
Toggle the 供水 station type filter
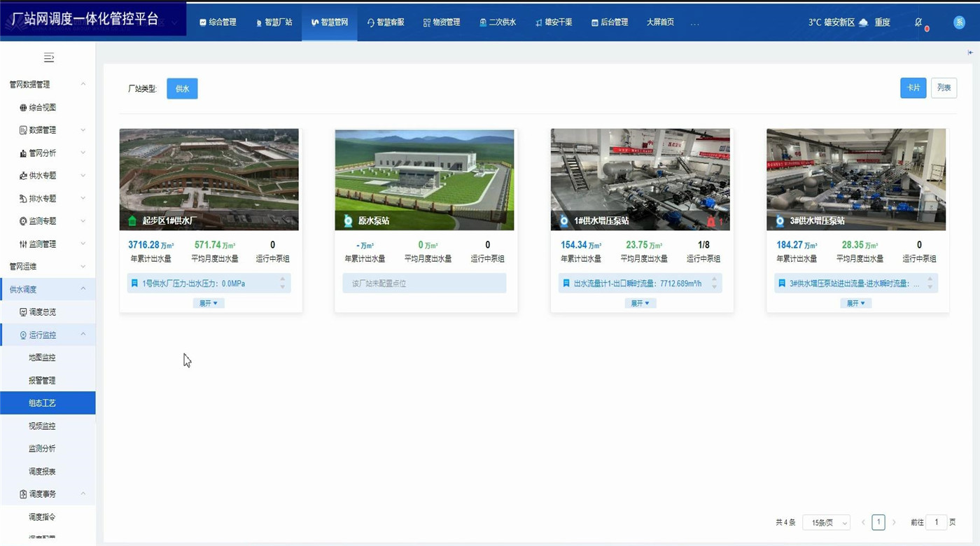[x=182, y=89]
